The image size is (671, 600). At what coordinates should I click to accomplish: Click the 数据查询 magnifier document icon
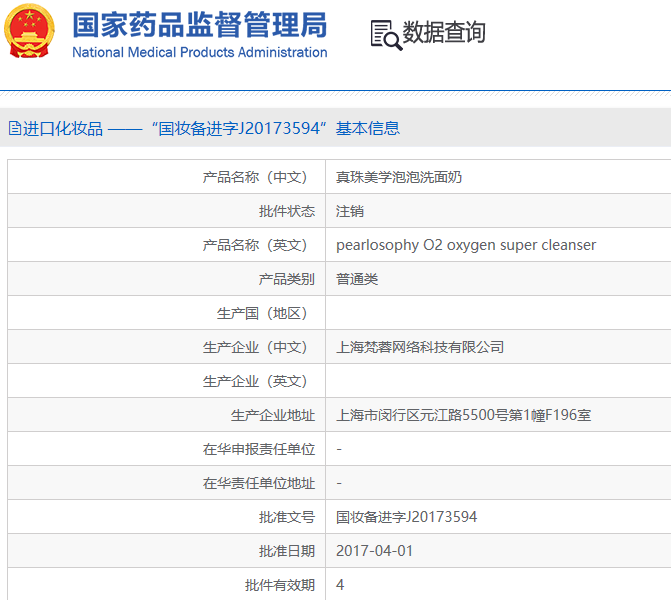(x=385, y=33)
